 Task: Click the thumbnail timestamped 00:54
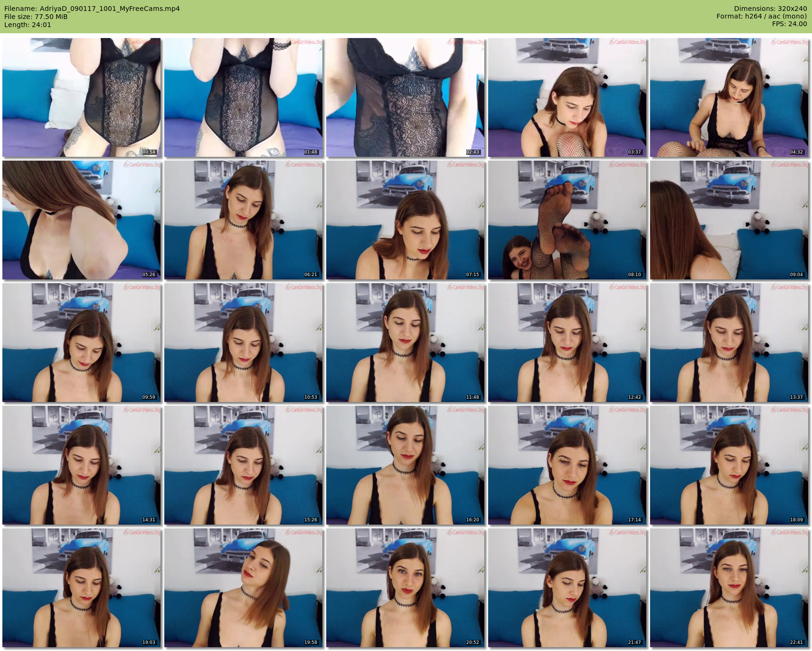82,97
